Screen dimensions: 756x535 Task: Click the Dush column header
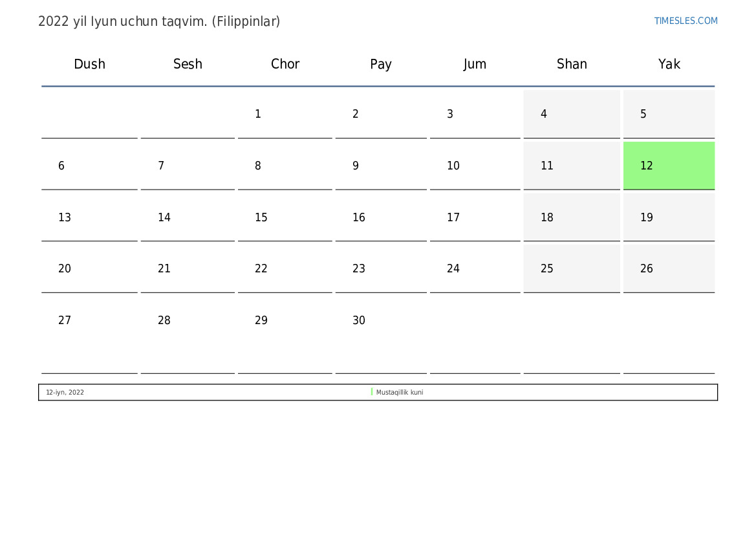tap(89, 64)
